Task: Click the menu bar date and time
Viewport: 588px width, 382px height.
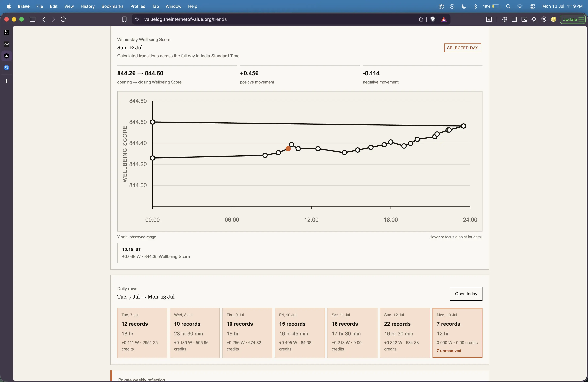Action: coord(562,6)
